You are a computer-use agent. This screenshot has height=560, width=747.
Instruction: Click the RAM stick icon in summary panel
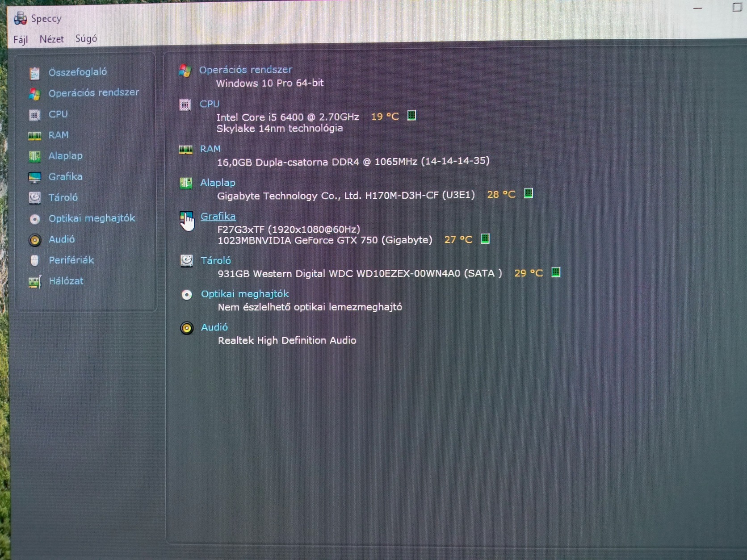tap(185, 150)
